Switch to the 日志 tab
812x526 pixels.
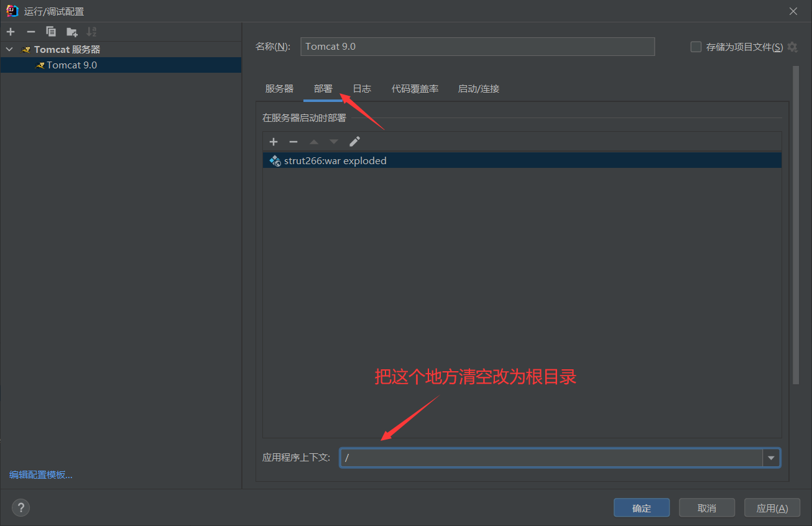tap(362, 89)
